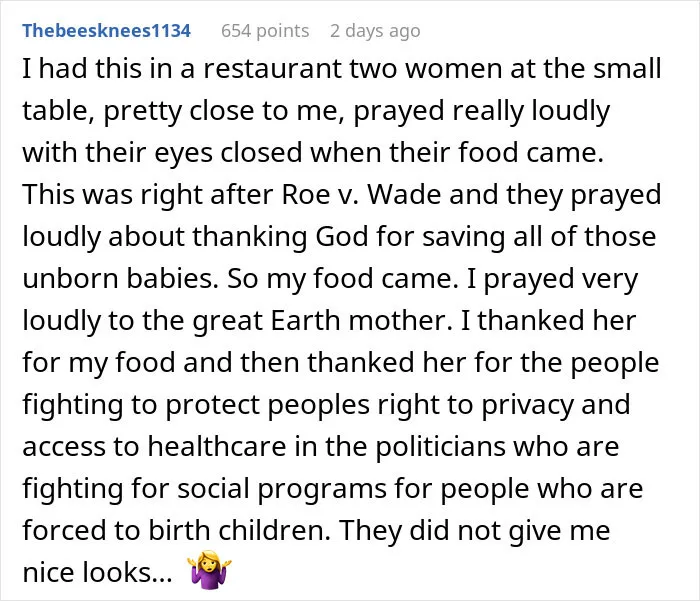Click the shrugging woman emoji
Screen dimensions: 700x601
pyautogui.click(x=209, y=570)
